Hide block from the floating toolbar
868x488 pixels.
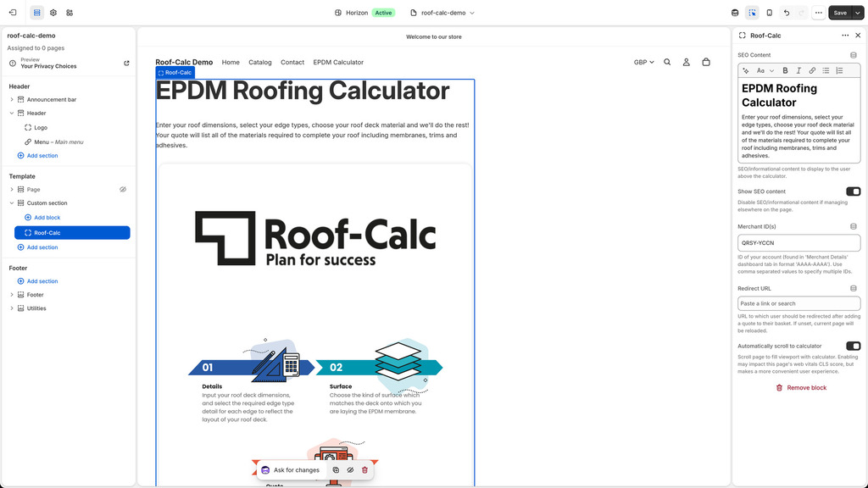click(x=350, y=469)
